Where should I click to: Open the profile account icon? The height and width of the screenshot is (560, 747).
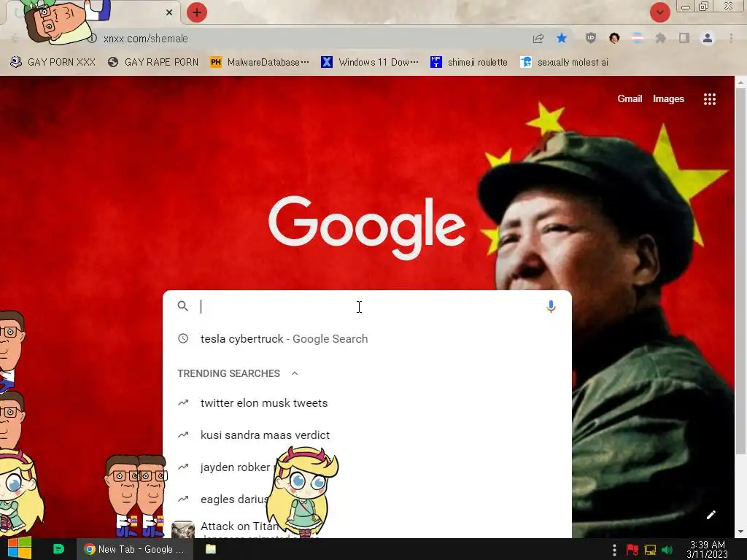708,38
